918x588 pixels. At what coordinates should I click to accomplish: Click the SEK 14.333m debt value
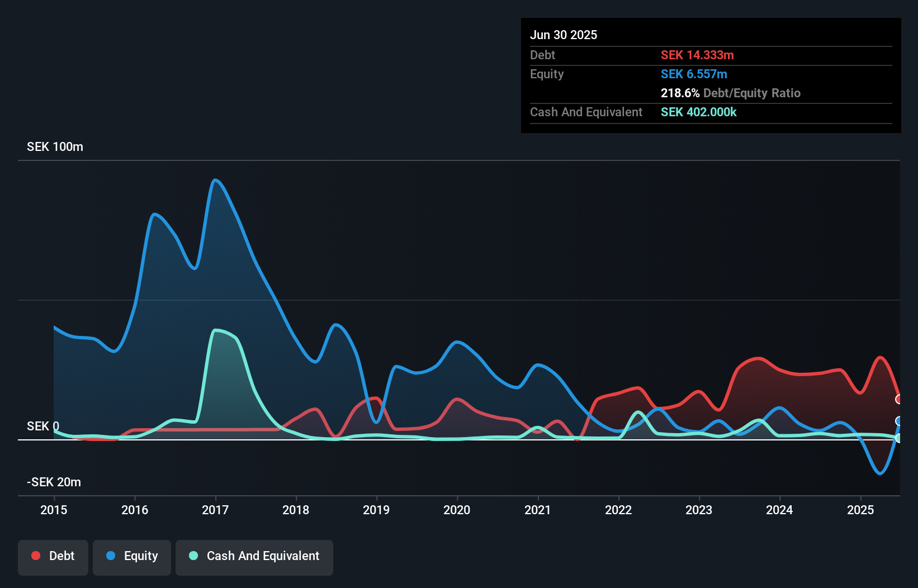click(x=698, y=55)
